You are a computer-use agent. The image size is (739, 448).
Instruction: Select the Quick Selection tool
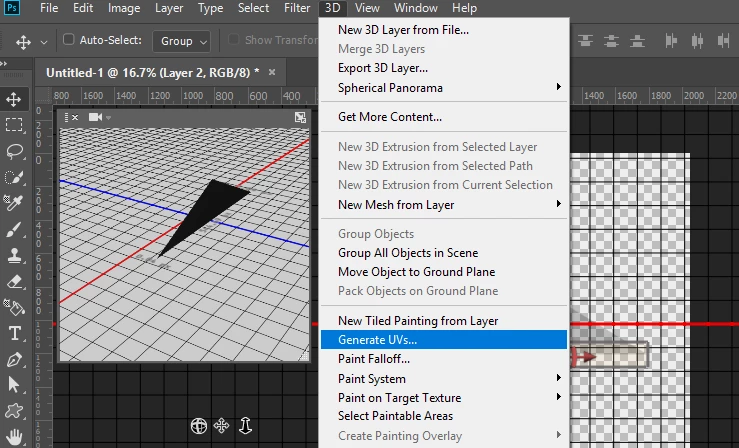(x=14, y=178)
